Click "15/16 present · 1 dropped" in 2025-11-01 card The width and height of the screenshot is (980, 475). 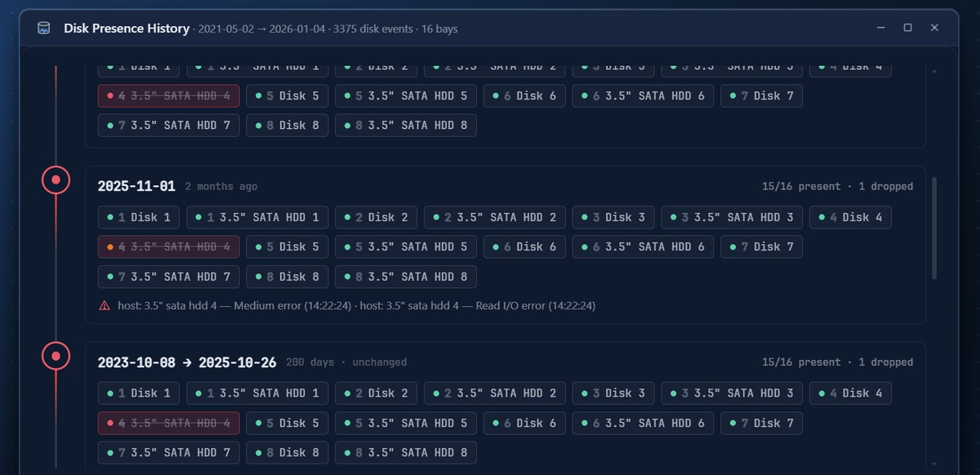[x=837, y=187]
